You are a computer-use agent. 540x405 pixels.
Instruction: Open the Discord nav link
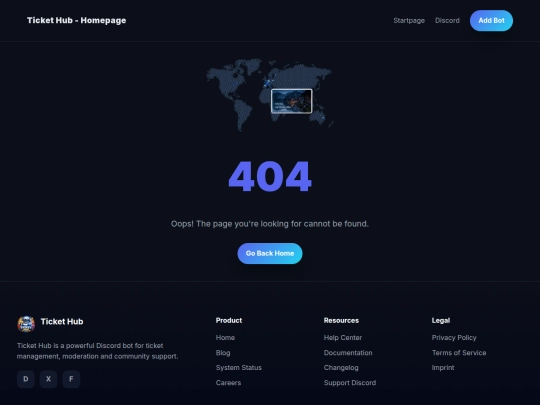coord(447,21)
